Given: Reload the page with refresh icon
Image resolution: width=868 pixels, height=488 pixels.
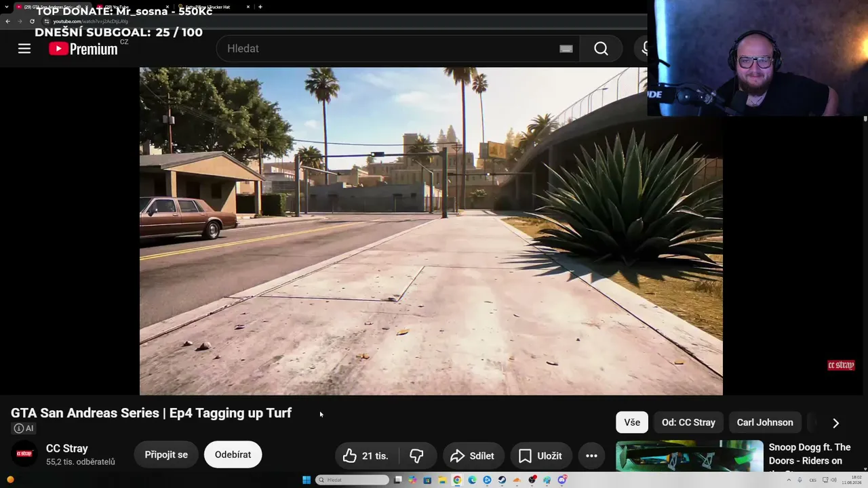Looking at the screenshot, I should [x=32, y=21].
